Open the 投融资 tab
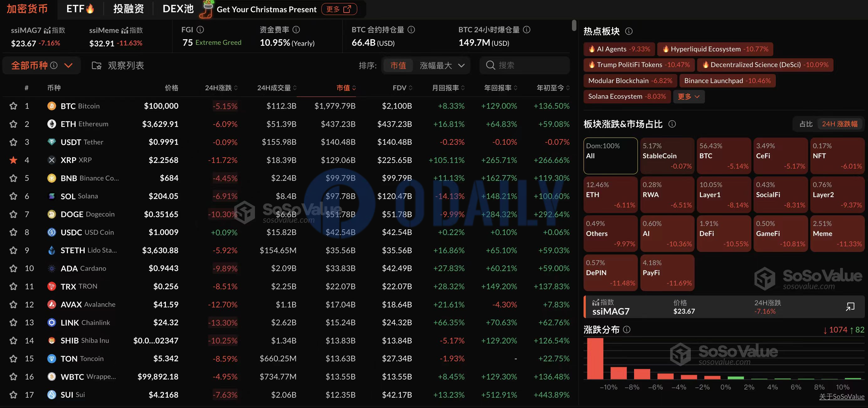The height and width of the screenshot is (408, 868). [128, 9]
